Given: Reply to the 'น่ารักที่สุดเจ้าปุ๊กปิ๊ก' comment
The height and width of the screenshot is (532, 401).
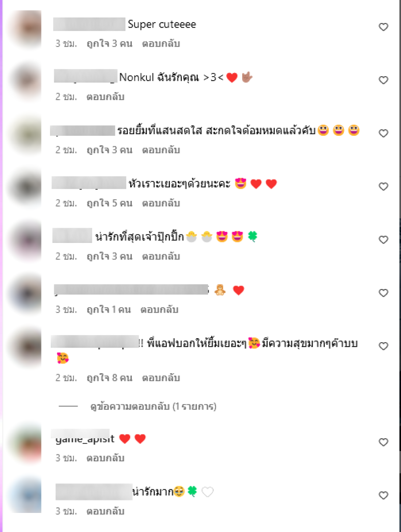Looking at the screenshot, I should coord(161,256).
